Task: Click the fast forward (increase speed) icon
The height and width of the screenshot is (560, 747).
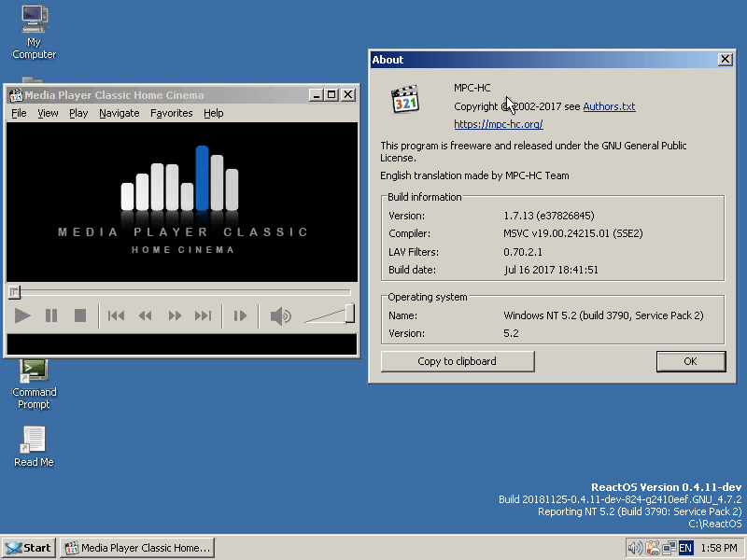Action: click(175, 315)
